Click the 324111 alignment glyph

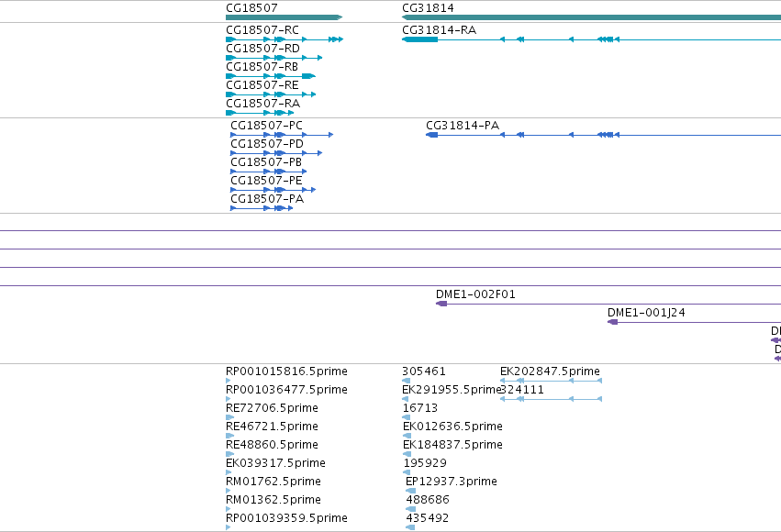tap(551, 399)
